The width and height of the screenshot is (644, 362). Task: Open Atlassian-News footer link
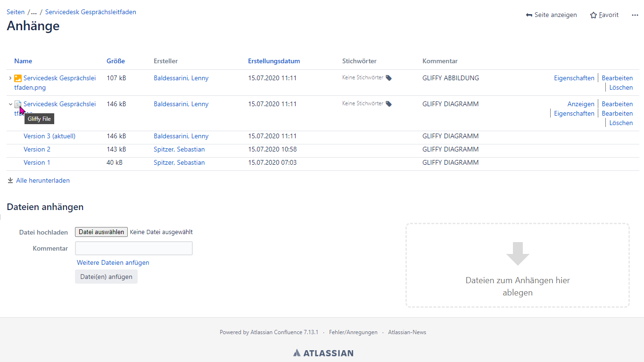[x=407, y=332]
